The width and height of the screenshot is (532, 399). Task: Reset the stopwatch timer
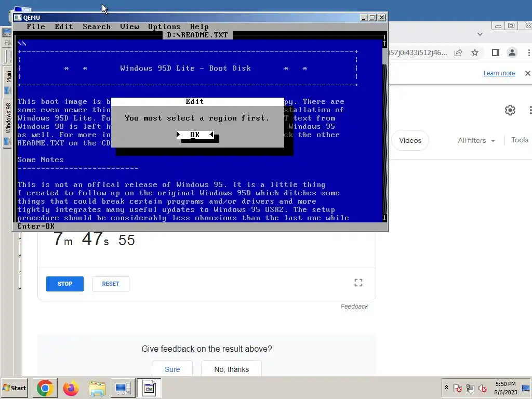[x=111, y=284]
